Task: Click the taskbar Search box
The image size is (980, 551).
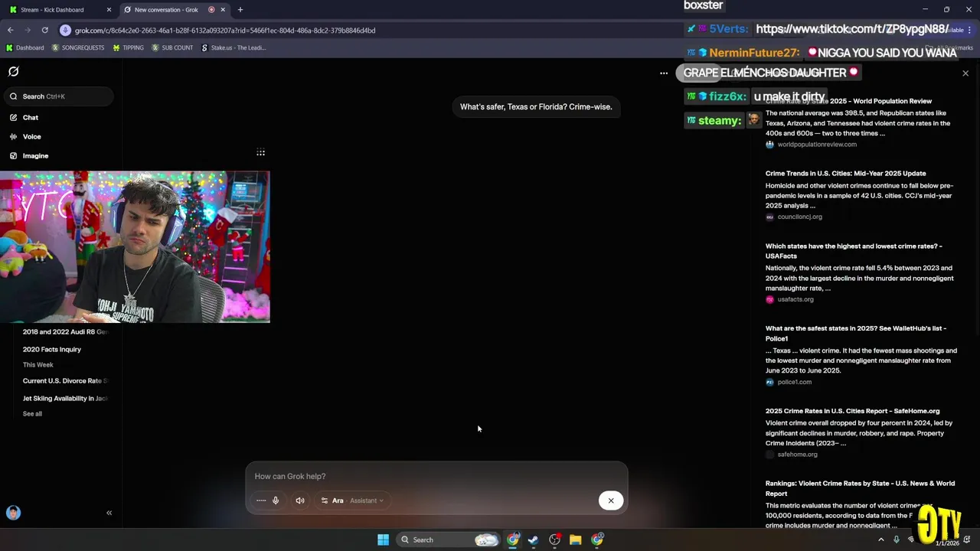Action: (449, 540)
